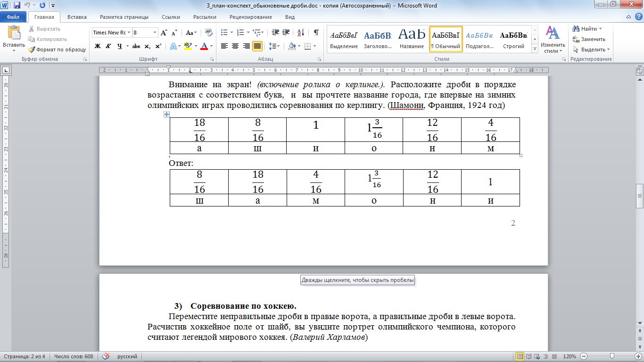Apply the Название style
This screenshot has width=644, height=362.
pyautogui.click(x=412, y=38)
